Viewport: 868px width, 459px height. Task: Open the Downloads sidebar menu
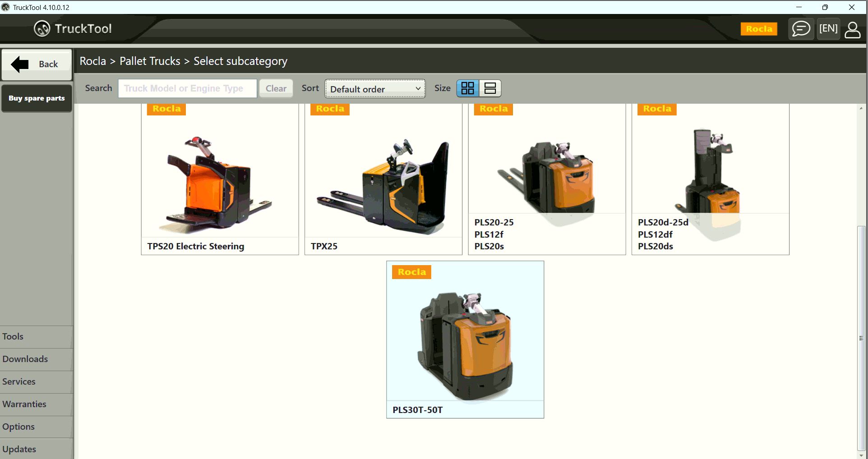pos(37,359)
